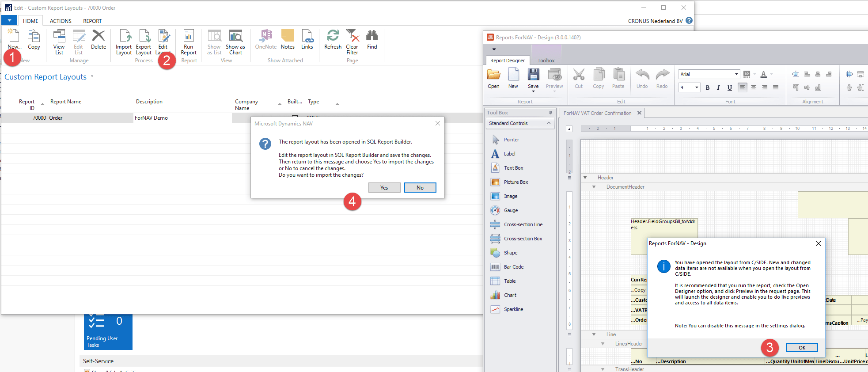Toggle Bold font formatting

point(707,87)
